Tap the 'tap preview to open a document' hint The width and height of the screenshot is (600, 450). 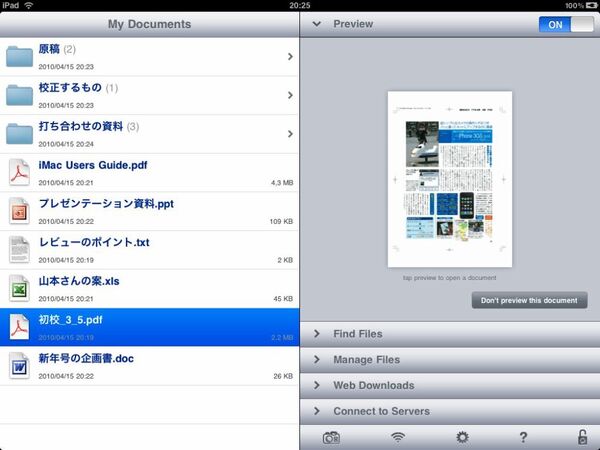[450, 278]
